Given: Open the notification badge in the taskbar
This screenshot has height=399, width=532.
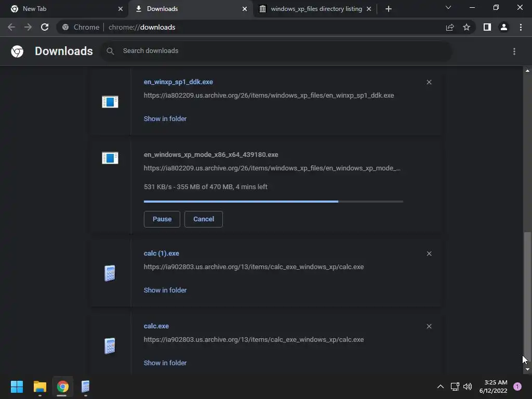Looking at the screenshot, I should pyautogui.click(x=517, y=387).
